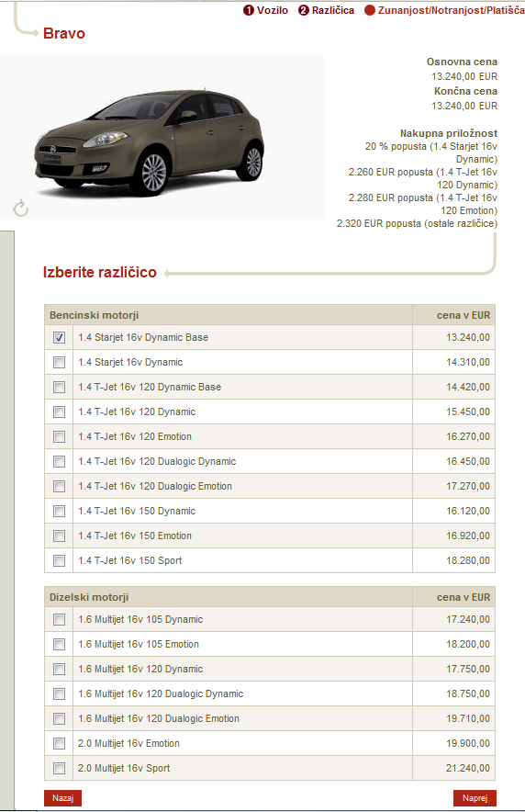Click the rotate car view icon
Screen dimensions: 525x812
click(21, 209)
